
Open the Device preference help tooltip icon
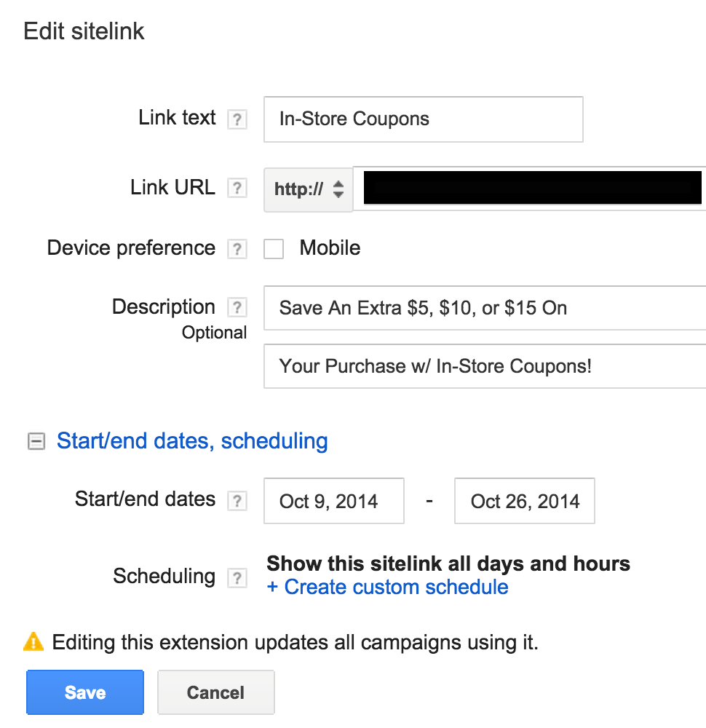coord(237,249)
